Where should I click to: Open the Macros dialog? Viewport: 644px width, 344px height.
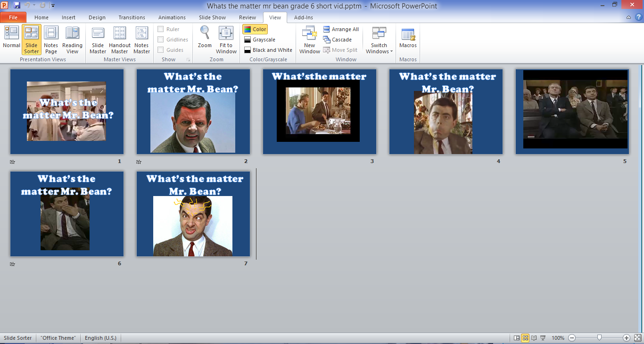408,38
